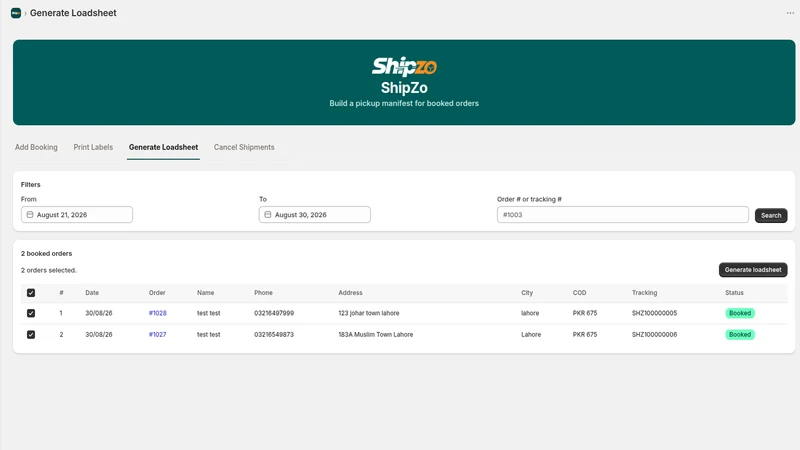The height and width of the screenshot is (450, 800).
Task: Click tracking number SHZ100000006
Action: pos(654,335)
